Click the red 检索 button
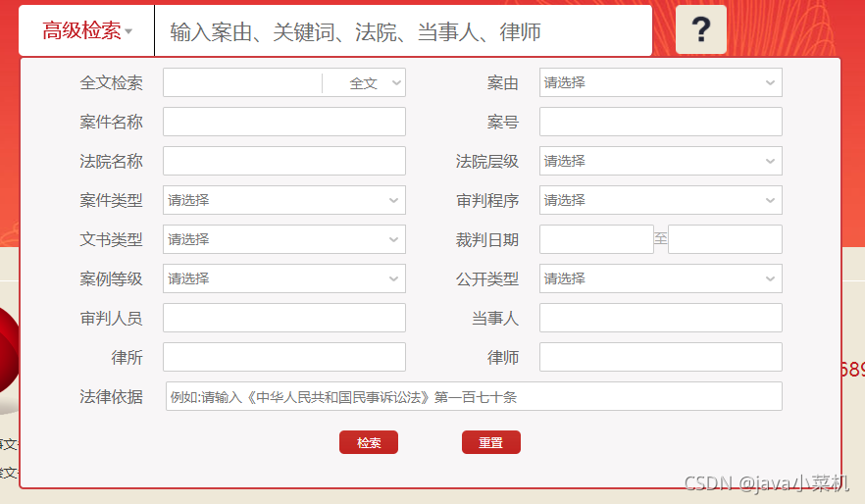Viewport: 865px width, 504px height. (369, 442)
